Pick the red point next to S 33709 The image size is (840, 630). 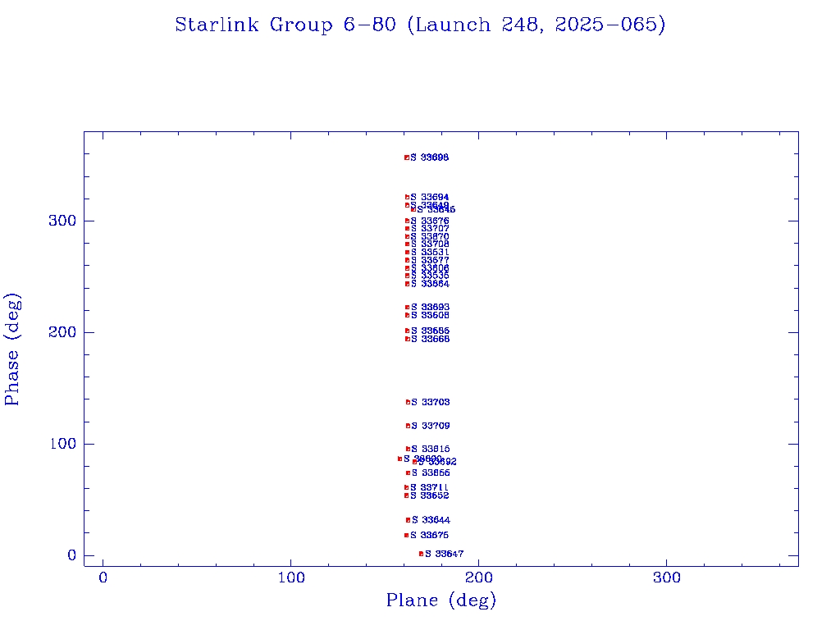pos(408,426)
